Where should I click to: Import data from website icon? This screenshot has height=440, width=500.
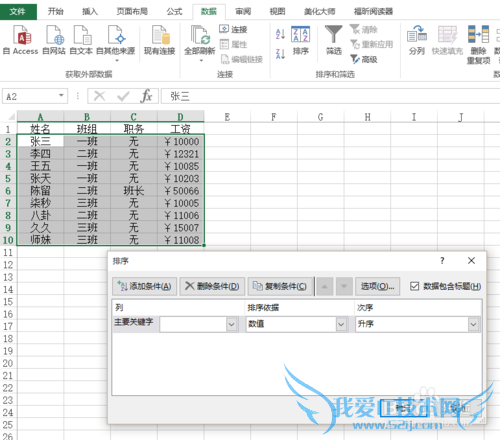[x=55, y=35]
